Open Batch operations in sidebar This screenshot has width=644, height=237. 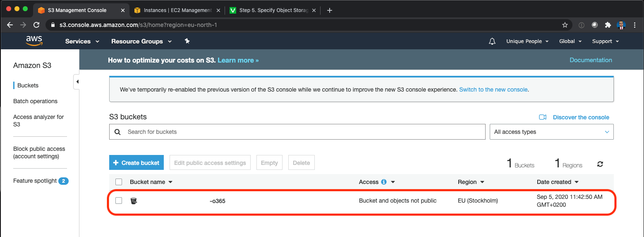tap(35, 101)
